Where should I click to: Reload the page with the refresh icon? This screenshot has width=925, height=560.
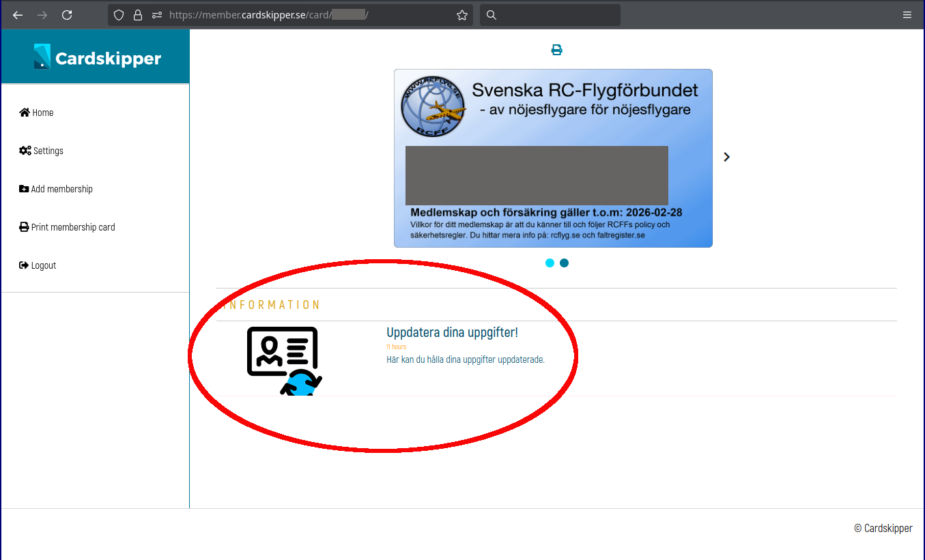(x=67, y=15)
